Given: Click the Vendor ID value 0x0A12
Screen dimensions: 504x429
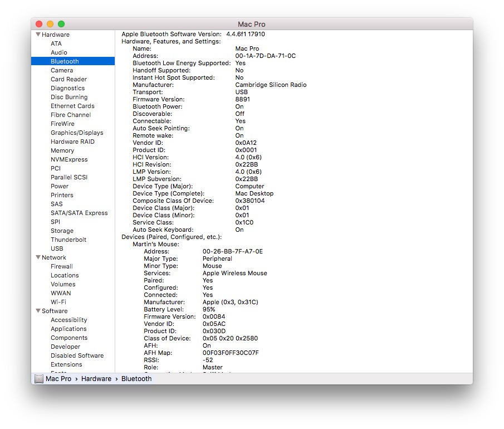Looking at the screenshot, I should (x=246, y=143).
